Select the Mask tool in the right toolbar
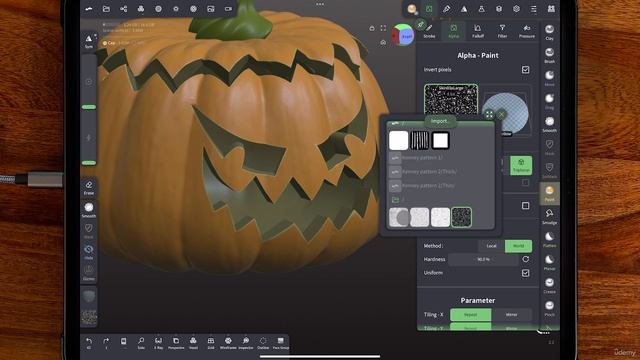 pyautogui.click(x=549, y=148)
